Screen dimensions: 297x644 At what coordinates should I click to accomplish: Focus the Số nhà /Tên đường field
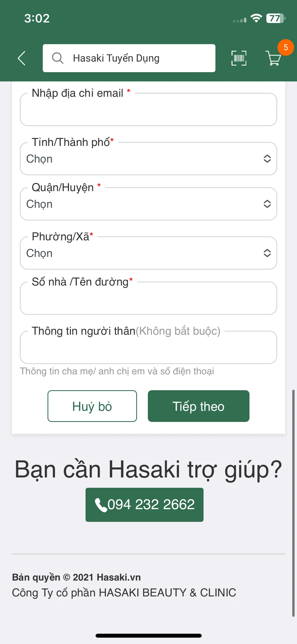(148, 298)
